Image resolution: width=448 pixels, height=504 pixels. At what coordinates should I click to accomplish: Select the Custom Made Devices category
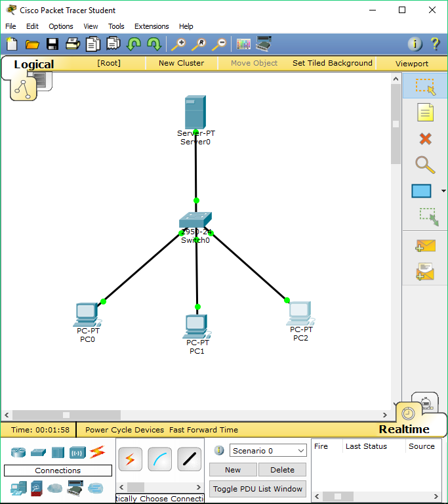(75, 488)
